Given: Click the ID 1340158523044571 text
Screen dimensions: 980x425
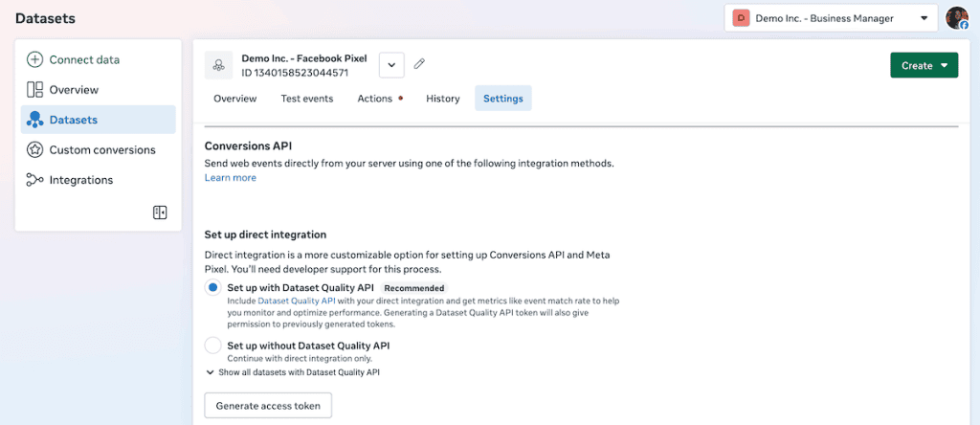Looking at the screenshot, I should pos(295,73).
